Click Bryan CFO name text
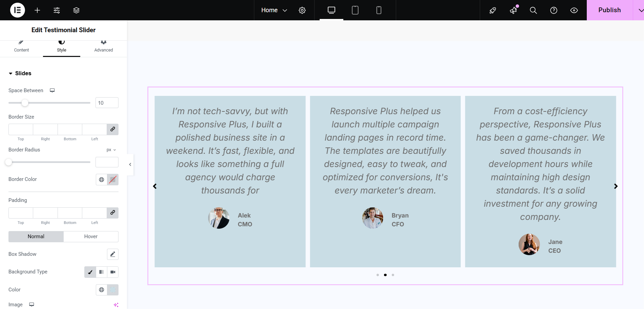This screenshot has width=644, height=309. 400,220
